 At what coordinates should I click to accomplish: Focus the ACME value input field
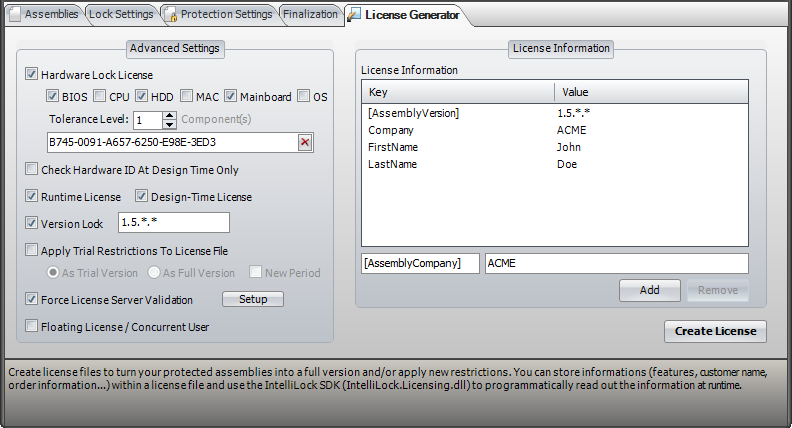(x=615, y=263)
